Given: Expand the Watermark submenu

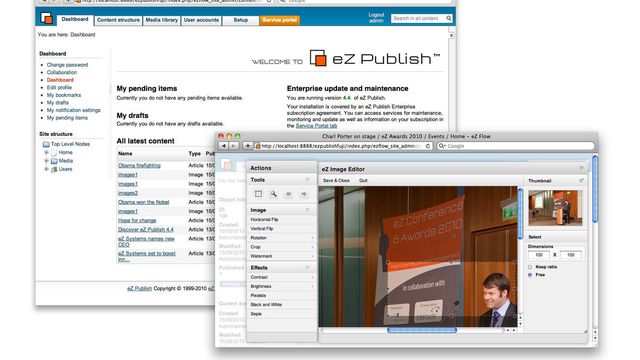Looking at the screenshot, I should click(x=313, y=256).
